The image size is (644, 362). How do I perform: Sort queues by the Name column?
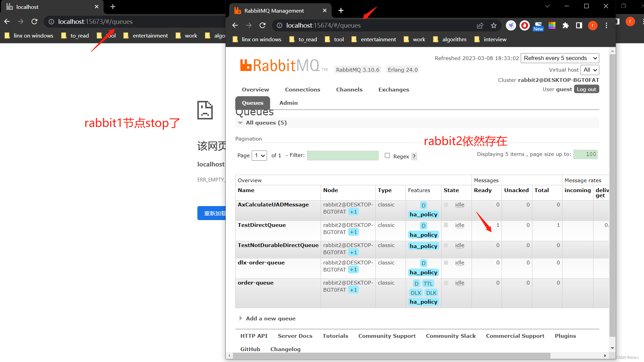(246, 190)
